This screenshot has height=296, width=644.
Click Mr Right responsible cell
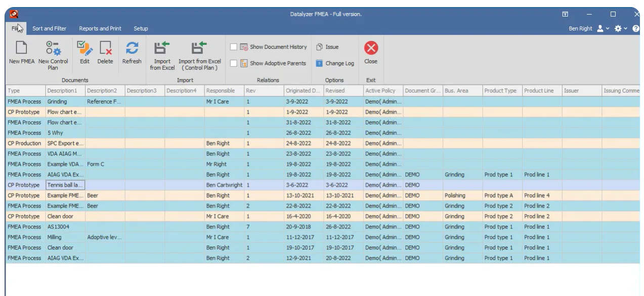[x=225, y=164]
